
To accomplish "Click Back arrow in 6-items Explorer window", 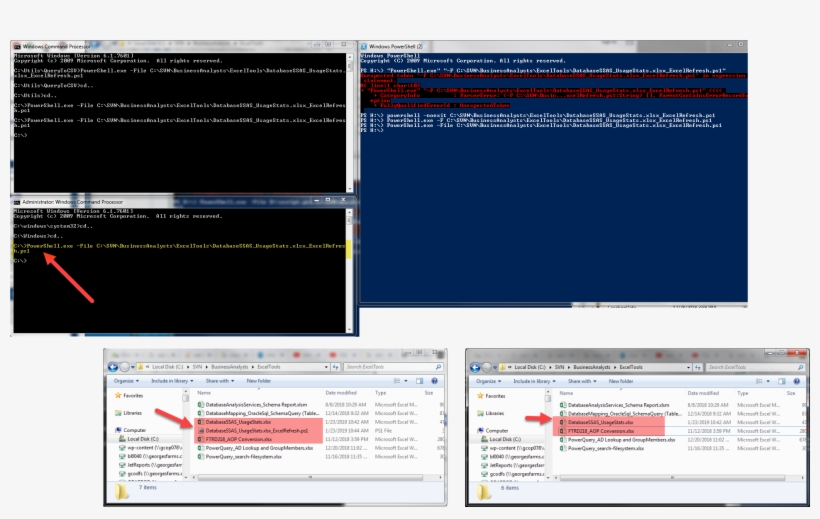I will [x=475, y=367].
